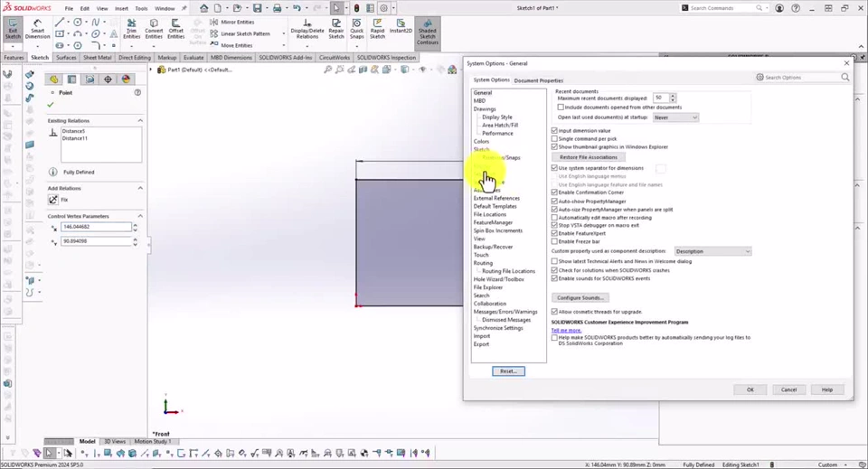Screen dimensions: 868x469
Task: Click Home icon in top toolbar
Action: [x=203, y=8]
